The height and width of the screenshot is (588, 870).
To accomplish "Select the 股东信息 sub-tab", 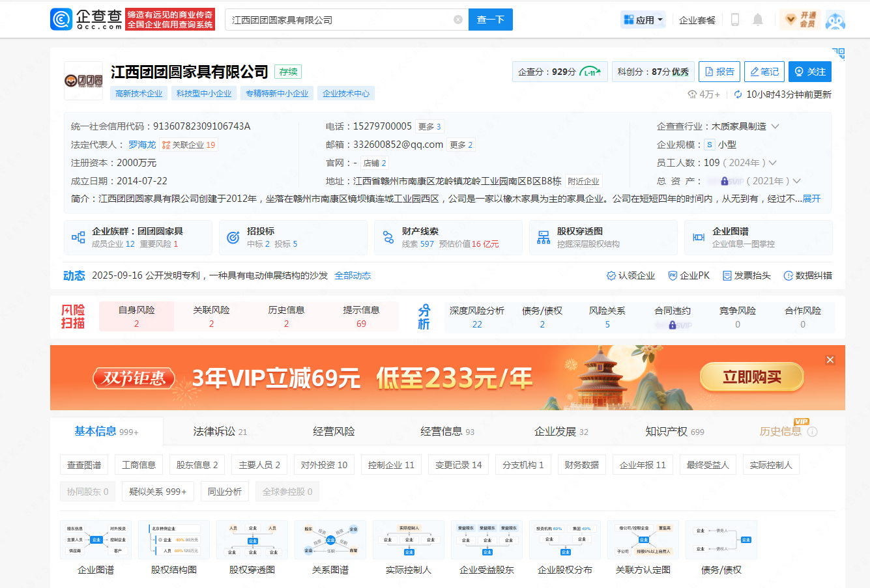I will click(x=197, y=465).
